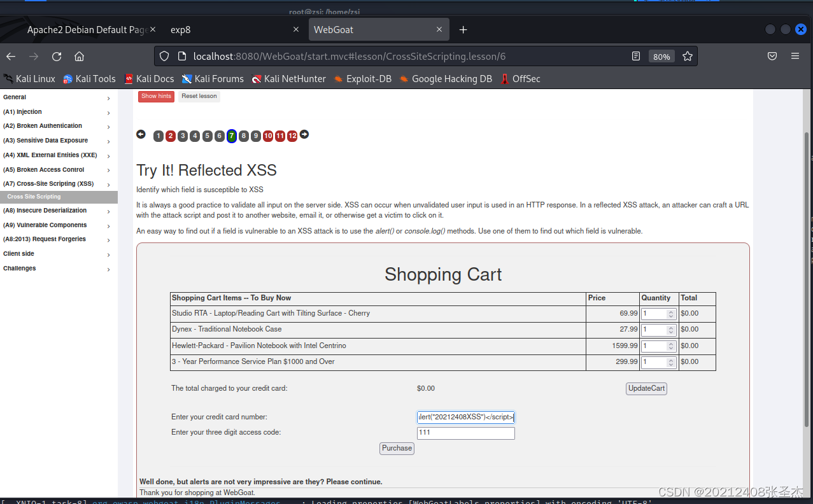The height and width of the screenshot is (504, 813).
Task: Open lesson page 4
Action: click(195, 136)
